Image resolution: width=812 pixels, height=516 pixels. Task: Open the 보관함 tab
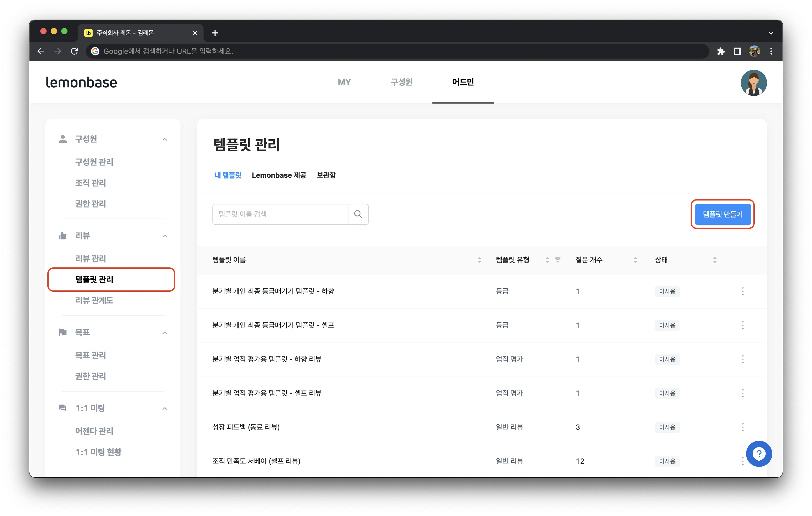coord(326,175)
